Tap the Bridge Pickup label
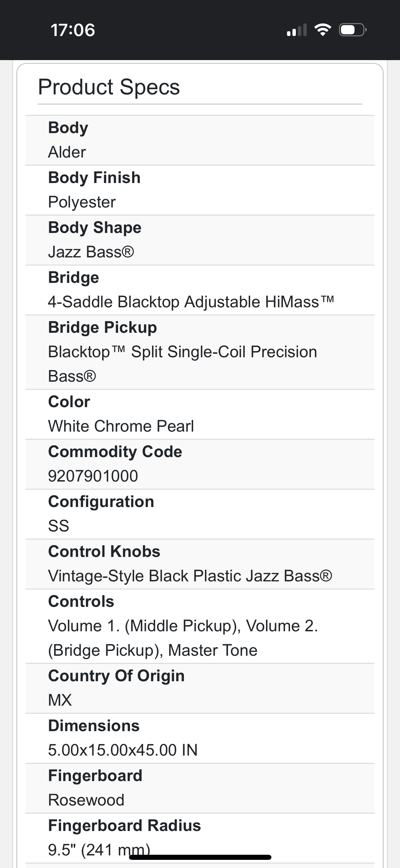400x868 pixels. (102, 327)
